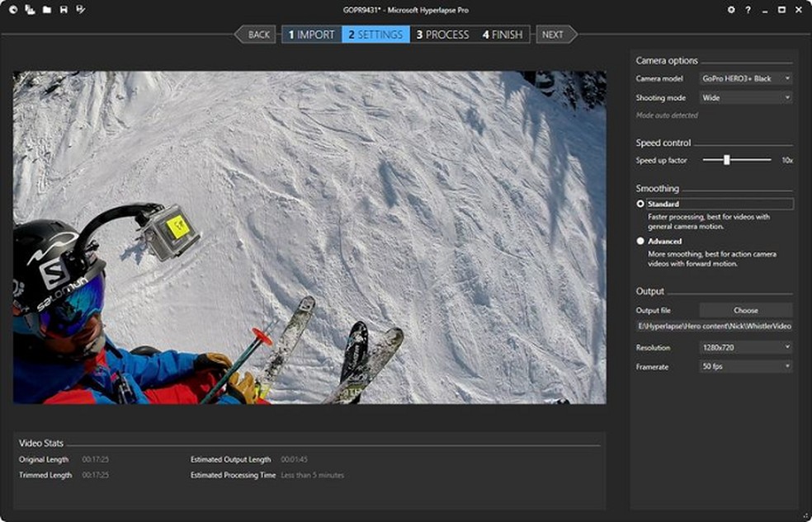This screenshot has width=812, height=522.
Task: Save the project with the save icon
Action: (65, 10)
